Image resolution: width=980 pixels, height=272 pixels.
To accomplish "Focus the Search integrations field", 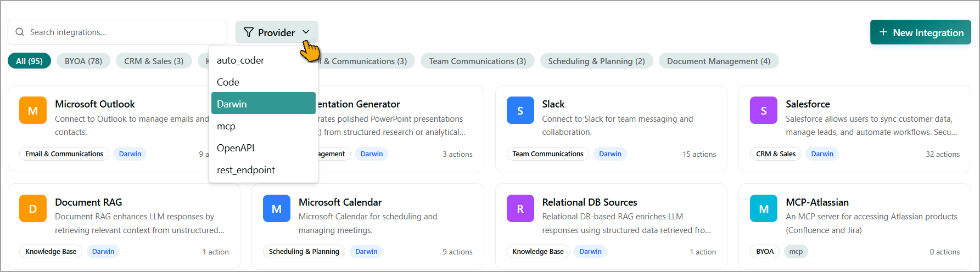I will [117, 32].
